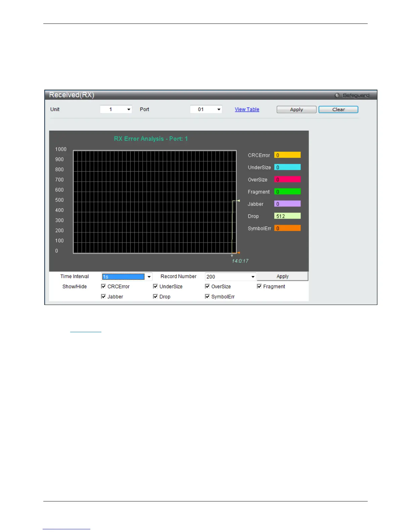The image size is (411, 532).
Task: Toggle the Jabber checkbox
Action: pyautogui.click(x=103, y=297)
